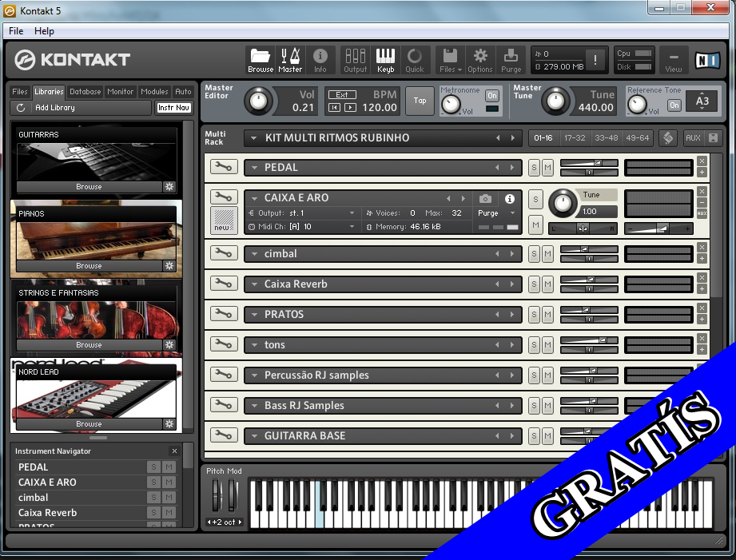
Task: Open cimbal wrench edit icon
Action: tap(224, 253)
